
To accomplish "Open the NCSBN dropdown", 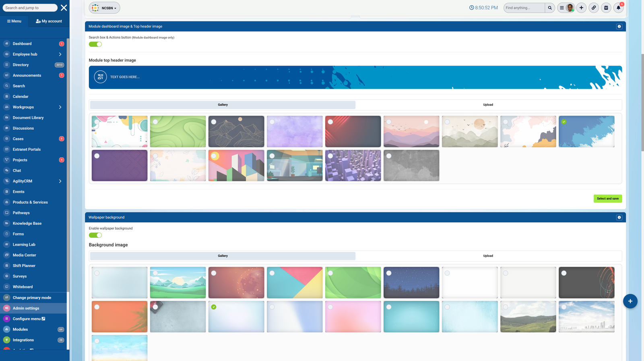I will [x=105, y=8].
